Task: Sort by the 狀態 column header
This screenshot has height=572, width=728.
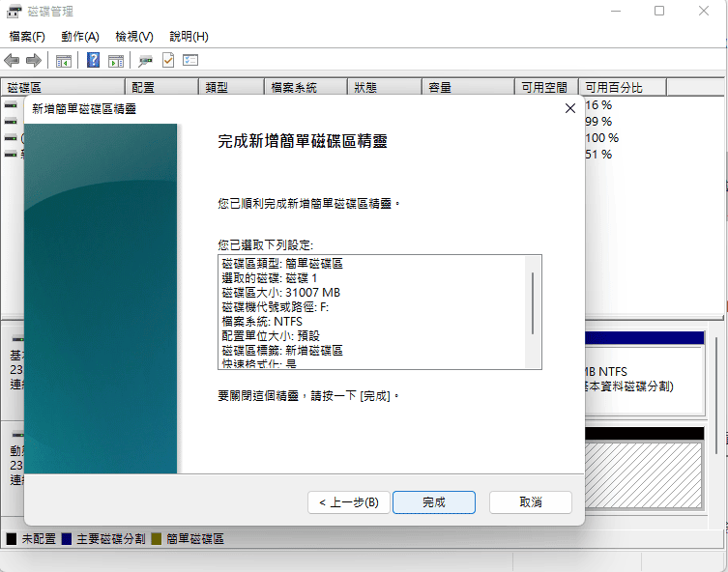Action: click(385, 87)
